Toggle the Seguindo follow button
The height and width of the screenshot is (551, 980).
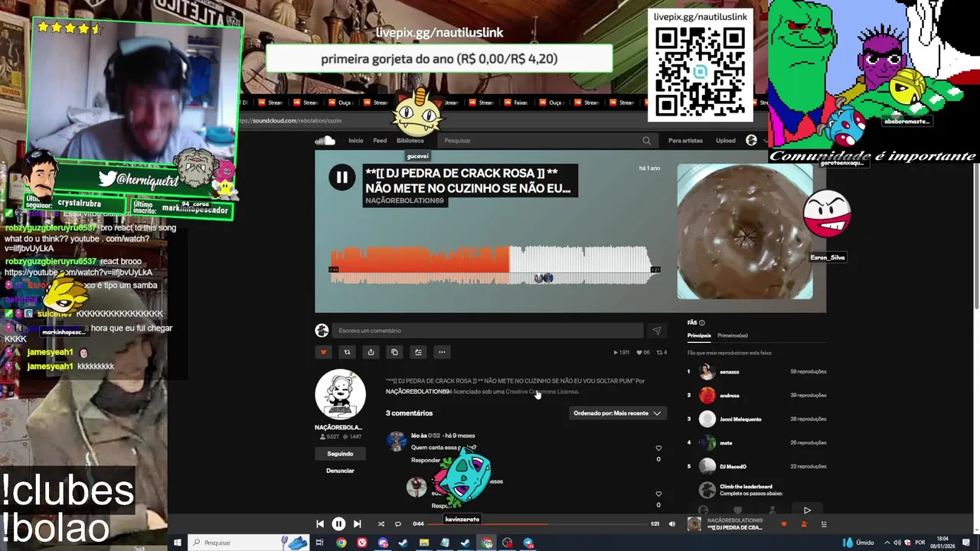(340, 454)
